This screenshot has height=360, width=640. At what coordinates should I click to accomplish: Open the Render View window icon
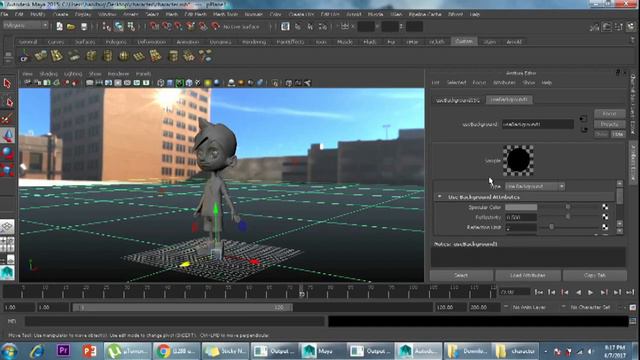[285, 27]
